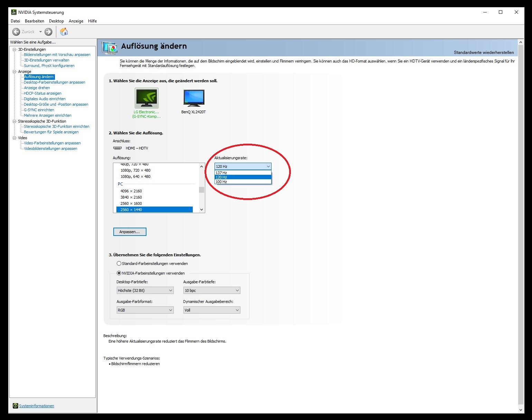
Task: Click resolution list scroll up arrow
Action: [202, 166]
